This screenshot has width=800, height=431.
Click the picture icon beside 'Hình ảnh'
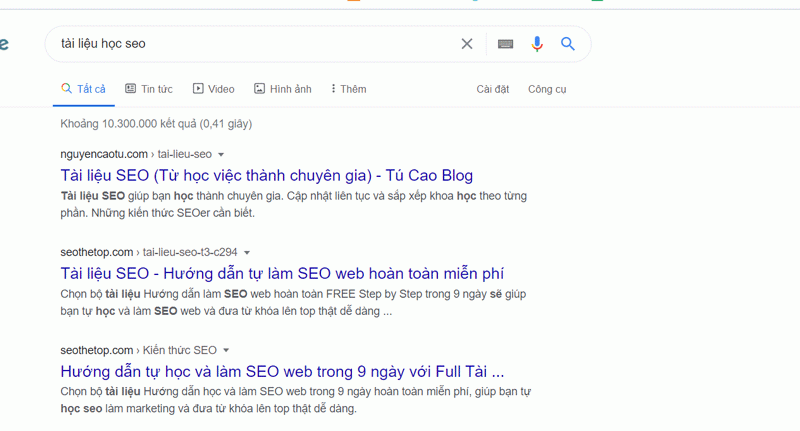point(259,89)
